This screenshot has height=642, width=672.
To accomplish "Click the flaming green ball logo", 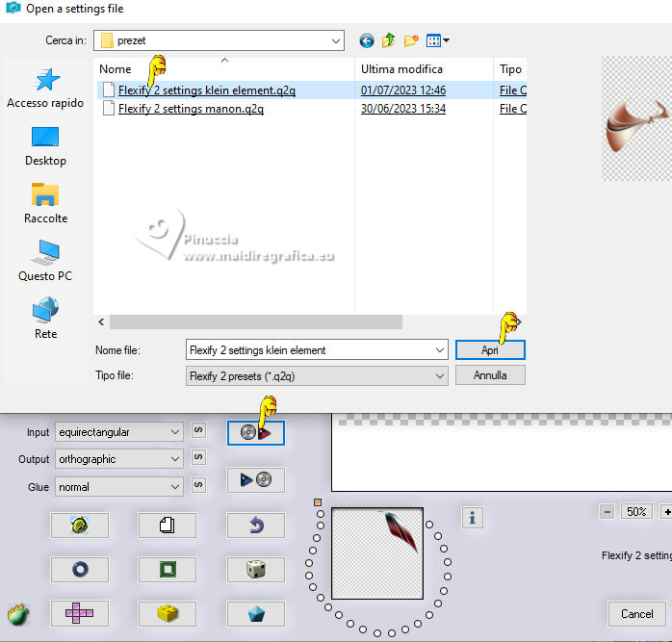I will tap(18, 615).
